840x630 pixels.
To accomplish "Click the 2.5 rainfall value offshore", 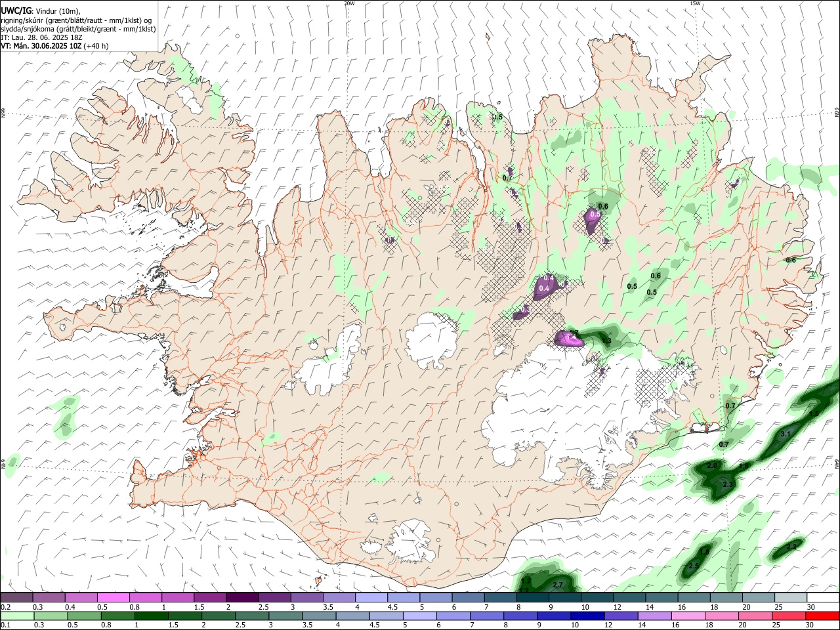I will pos(694,566).
